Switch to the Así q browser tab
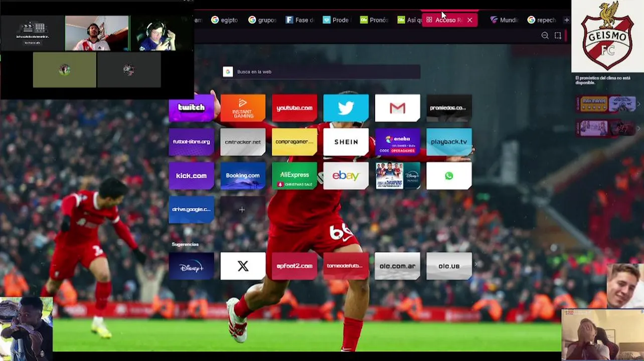Screen dimensions: 644x361 409,20
